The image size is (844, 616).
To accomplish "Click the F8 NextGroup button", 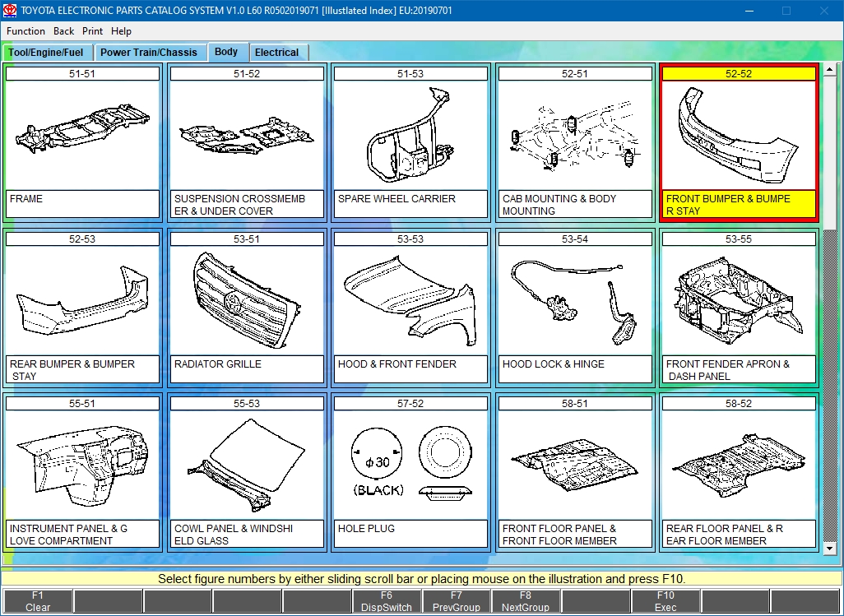I will pyautogui.click(x=526, y=601).
